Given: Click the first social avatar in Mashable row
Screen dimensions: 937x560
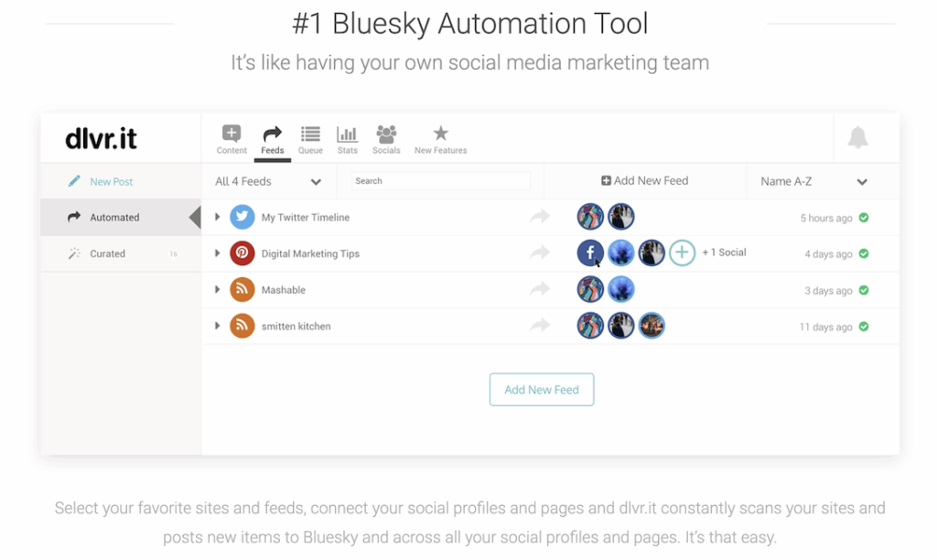Looking at the screenshot, I should point(590,289).
